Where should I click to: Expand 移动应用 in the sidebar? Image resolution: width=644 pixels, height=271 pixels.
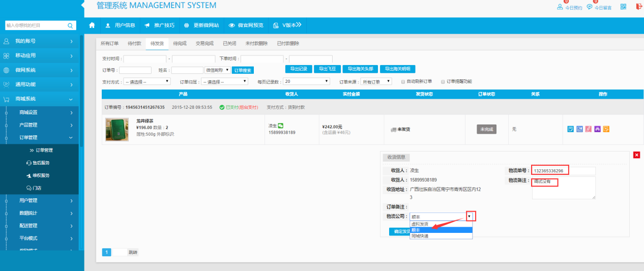click(x=39, y=55)
